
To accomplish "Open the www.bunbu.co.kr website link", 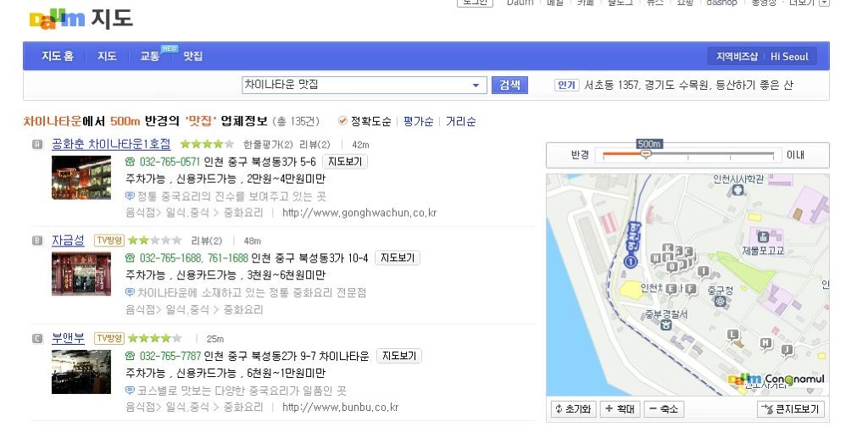I will [x=341, y=408].
